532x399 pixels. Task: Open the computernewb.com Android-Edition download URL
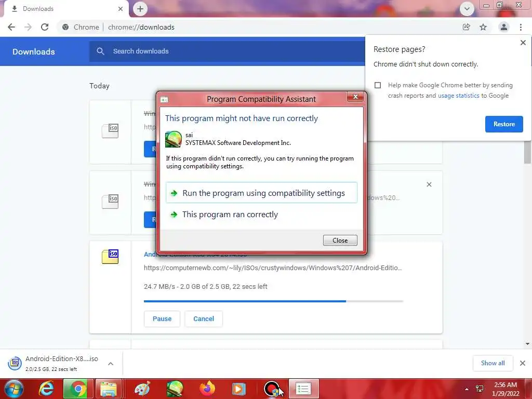click(x=273, y=268)
